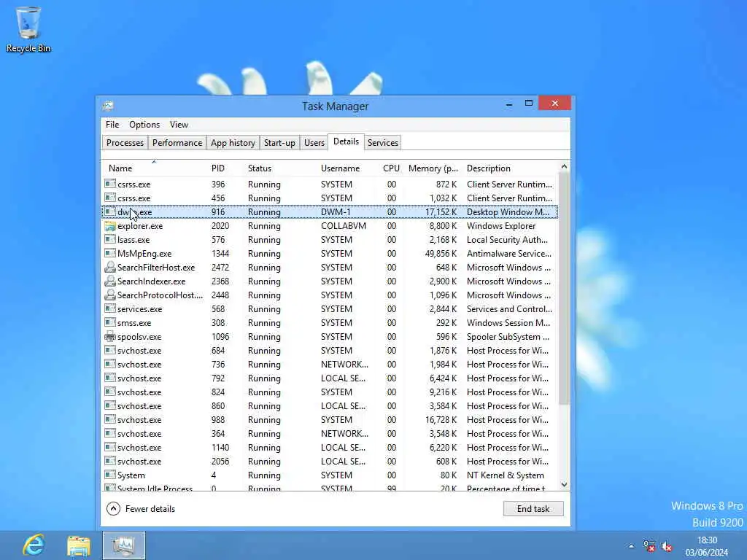Click the SearchIndexer.exe process icon

[x=110, y=281]
